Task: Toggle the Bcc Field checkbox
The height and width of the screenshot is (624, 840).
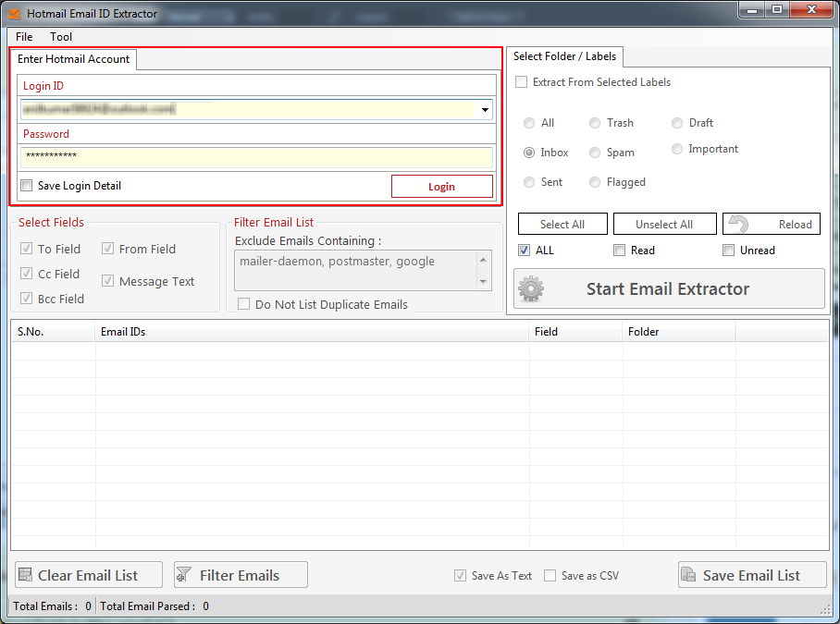Action: [26, 298]
